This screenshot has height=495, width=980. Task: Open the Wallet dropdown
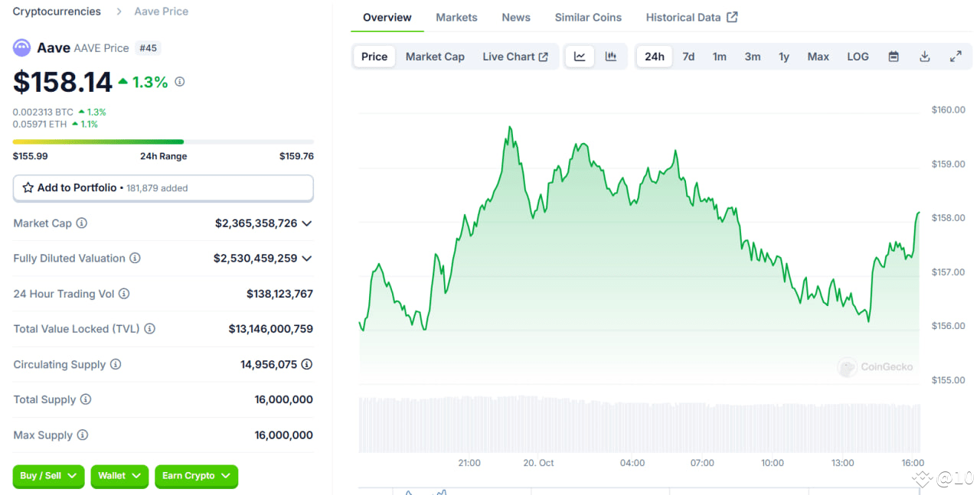click(119, 476)
